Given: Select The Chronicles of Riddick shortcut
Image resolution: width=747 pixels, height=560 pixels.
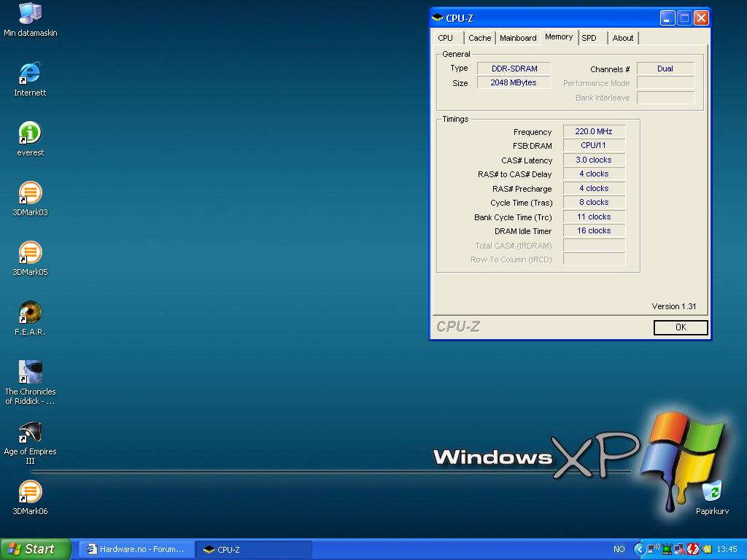Looking at the screenshot, I should (30, 383).
